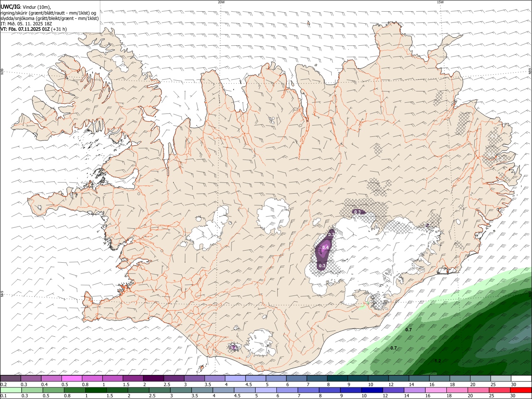This screenshot has width=532, height=399.
Task: Click the 15W longitude label
Action: [x=440, y=2]
